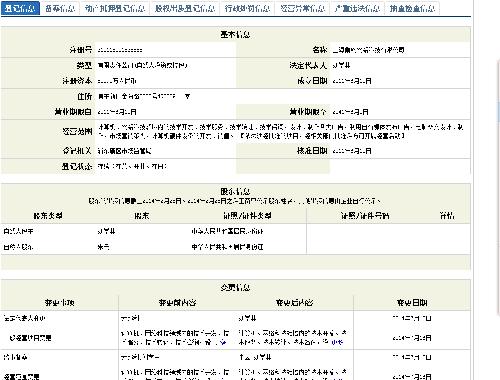Click the 注册资本 field label
The width and height of the screenshot is (500, 380).
[x=77, y=81]
